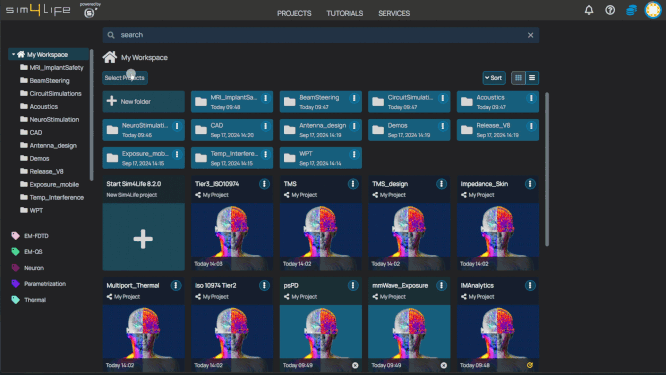
Task: Go to the PROJECTS tab
Action: click(294, 13)
